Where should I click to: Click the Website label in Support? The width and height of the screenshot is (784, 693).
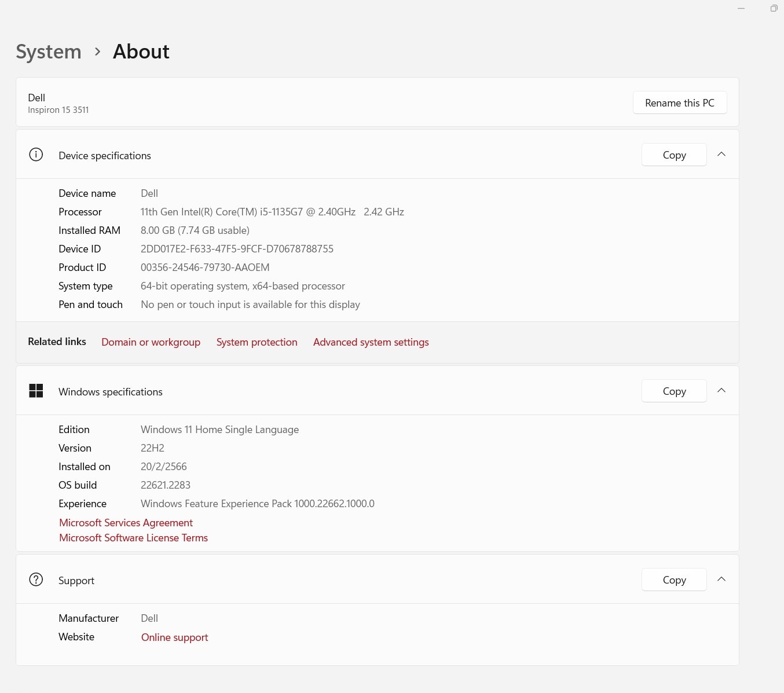point(76,637)
